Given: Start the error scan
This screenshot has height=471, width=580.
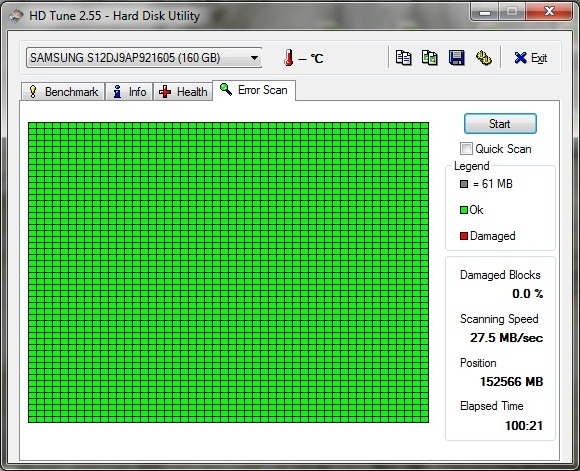Looking at the screenshot, I should click(x=500, y=124).
